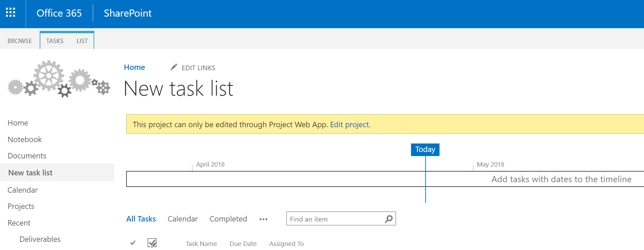644x250 pixels.
Task: Open the Tasks ribbon tab
Action: 55,41
